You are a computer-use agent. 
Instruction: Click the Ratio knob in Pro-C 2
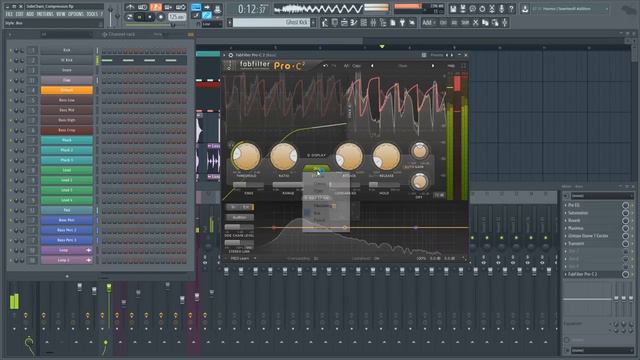283,156
